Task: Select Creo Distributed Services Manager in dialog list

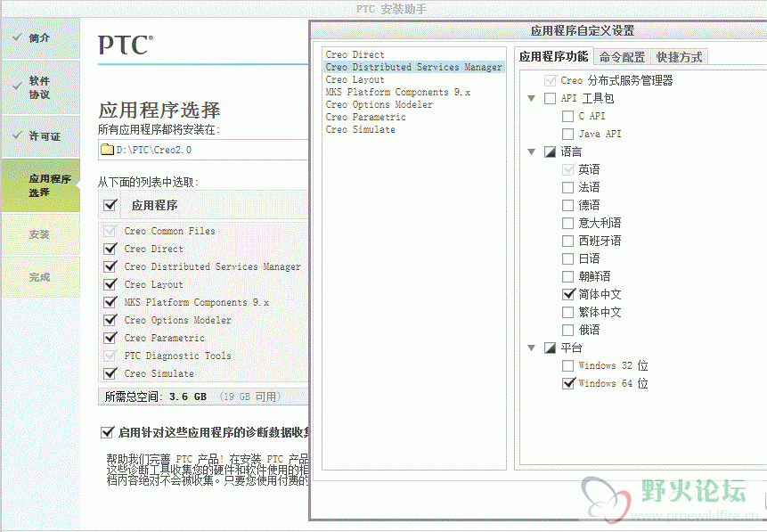Action: click(414, 67)
